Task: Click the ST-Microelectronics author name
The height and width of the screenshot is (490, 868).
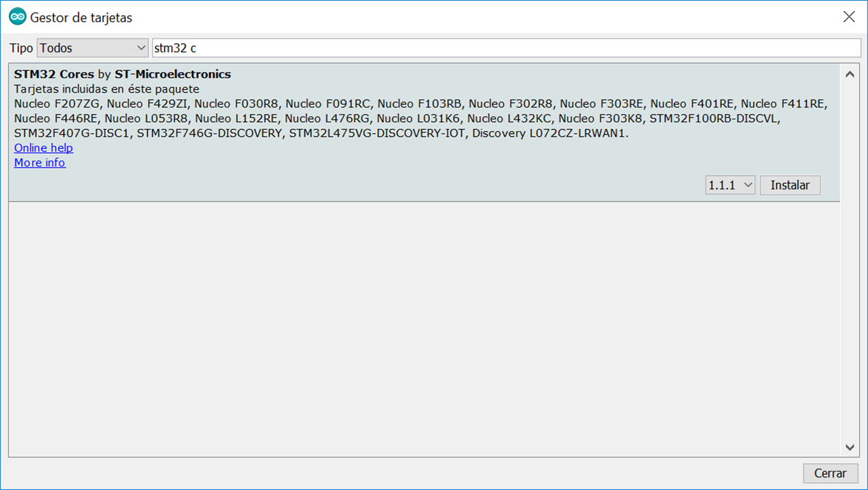Action: 173,74
